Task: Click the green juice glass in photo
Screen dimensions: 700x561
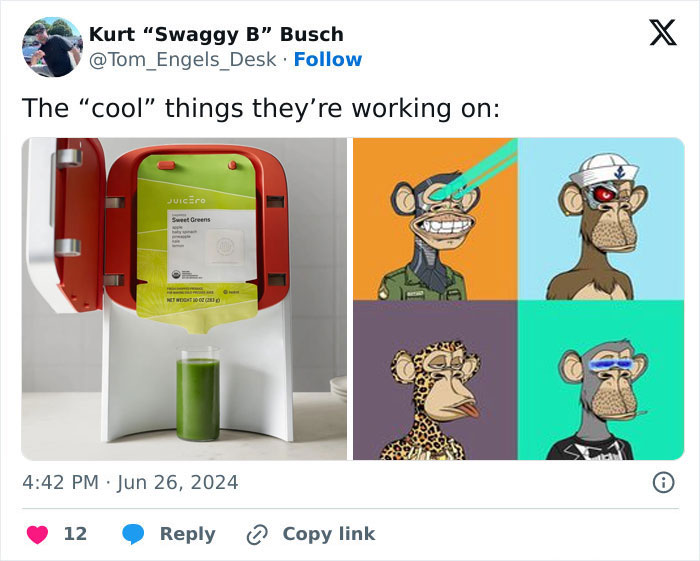Action: (198, 393)
